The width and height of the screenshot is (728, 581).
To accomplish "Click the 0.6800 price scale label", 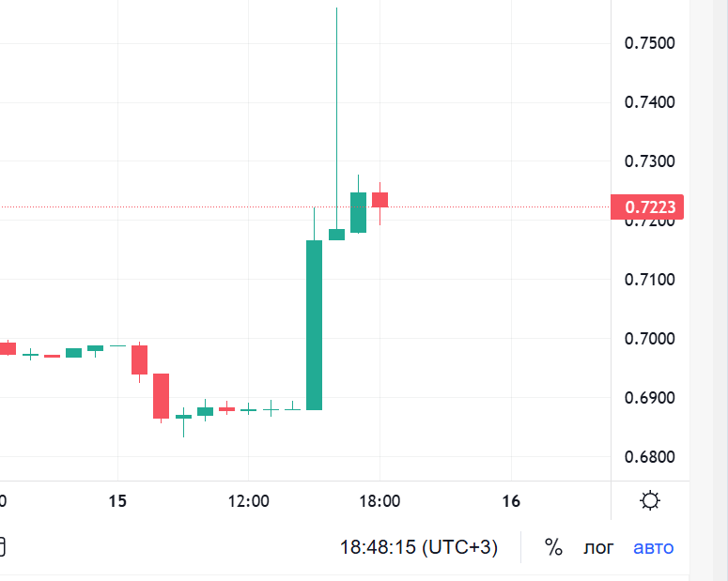I will click(649, 457).
